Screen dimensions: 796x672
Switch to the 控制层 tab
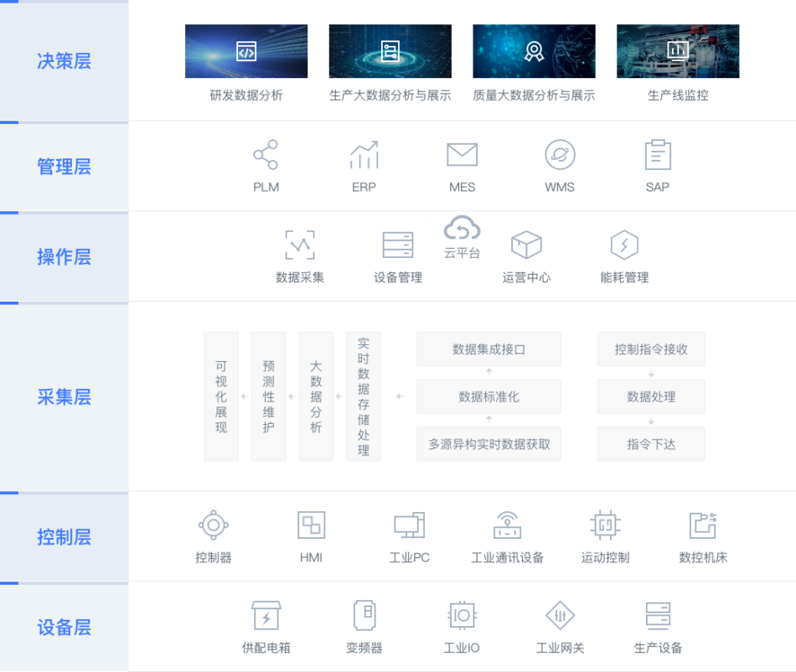(x=65, y=536)
